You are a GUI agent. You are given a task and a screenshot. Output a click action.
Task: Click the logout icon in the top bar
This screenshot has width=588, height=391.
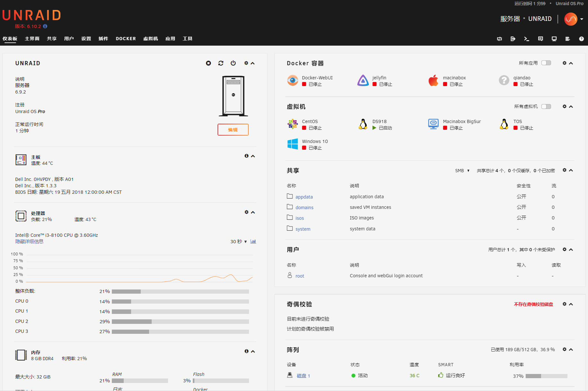click(x=513, y=39)
